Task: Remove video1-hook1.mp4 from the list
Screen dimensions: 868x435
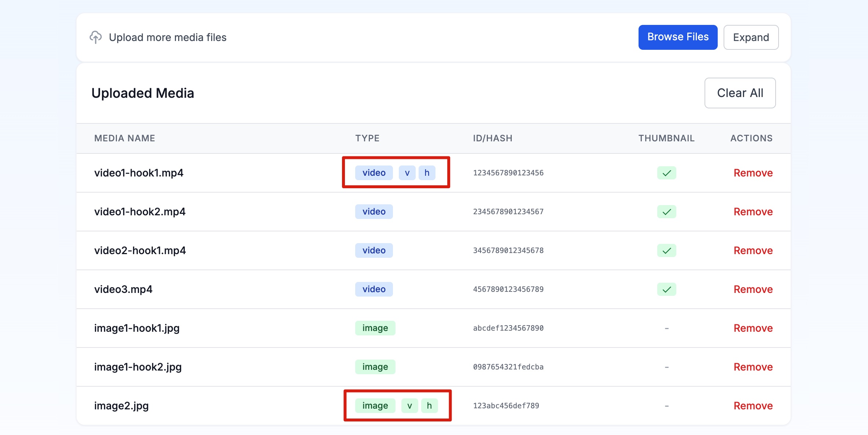Action: (753, 173)
